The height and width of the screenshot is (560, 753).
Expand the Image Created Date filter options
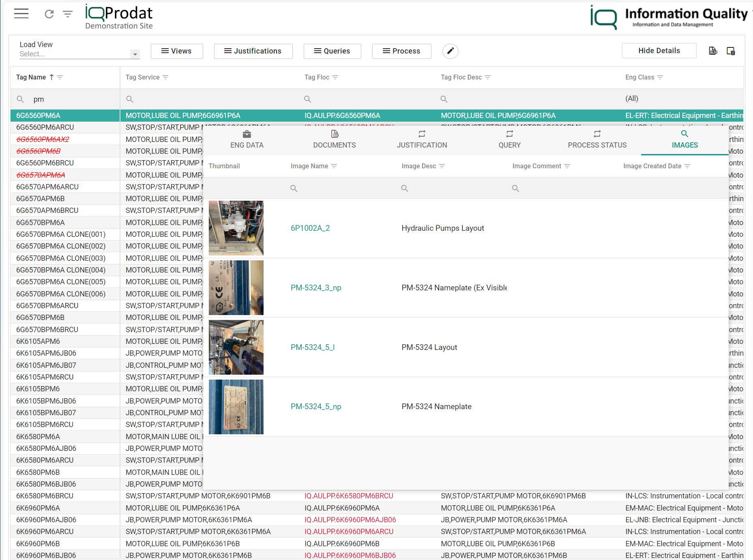(686, 166)
